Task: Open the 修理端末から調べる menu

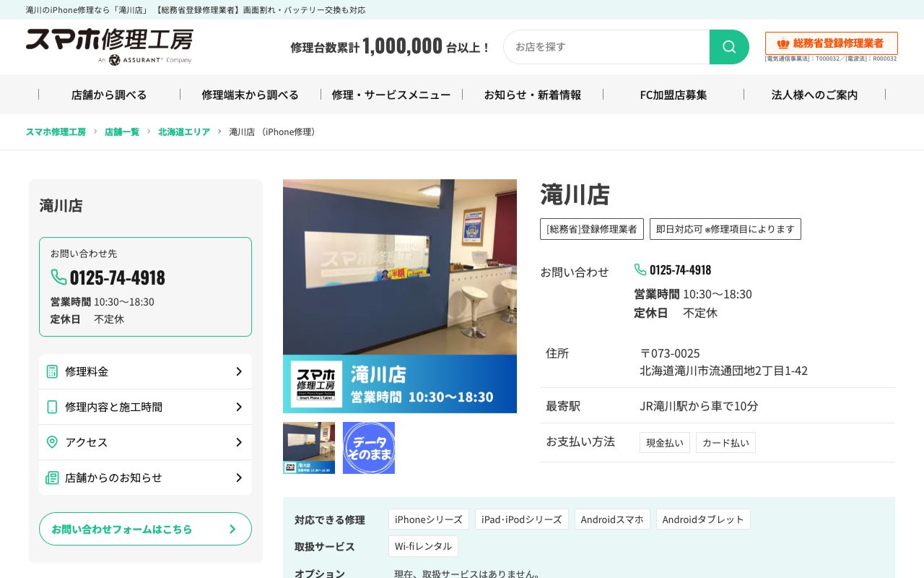Action: (x=250, y=95)
